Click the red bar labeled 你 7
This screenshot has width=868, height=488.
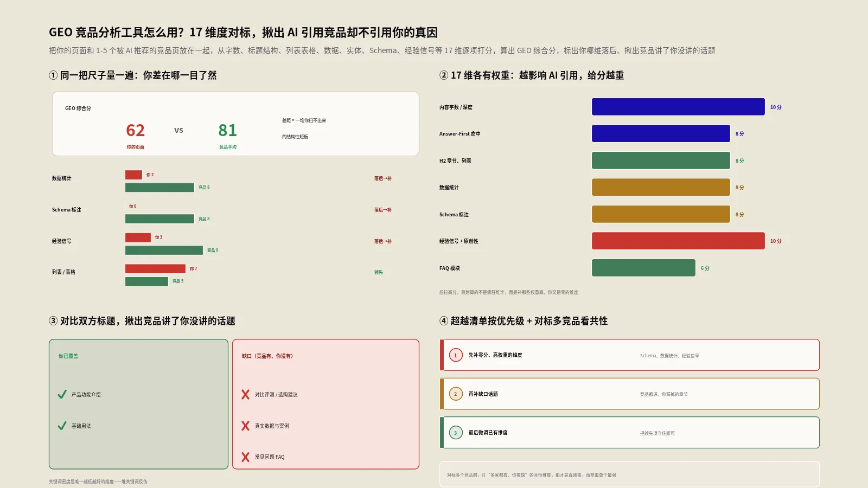[x=155, y=268]
